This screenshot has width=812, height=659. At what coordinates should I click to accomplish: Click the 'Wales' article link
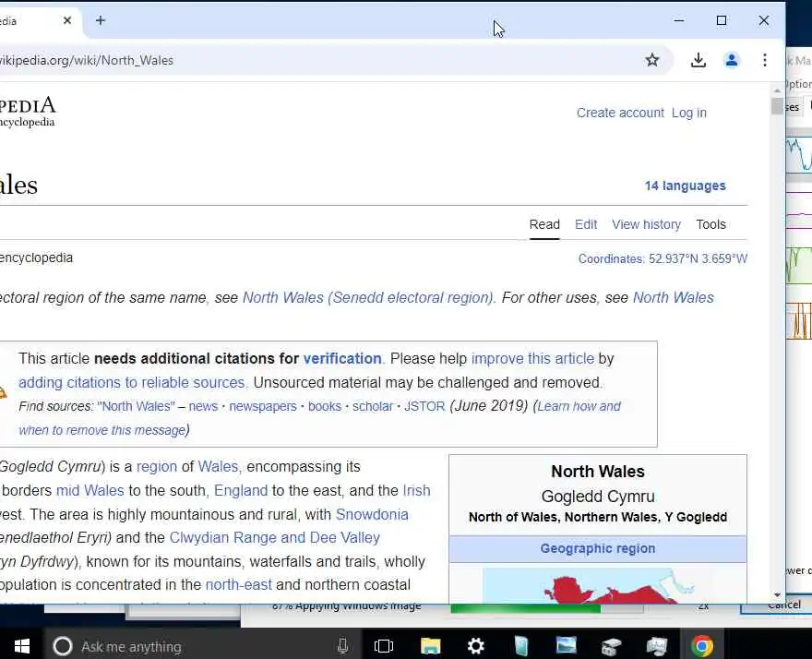[x=218, y=467]
